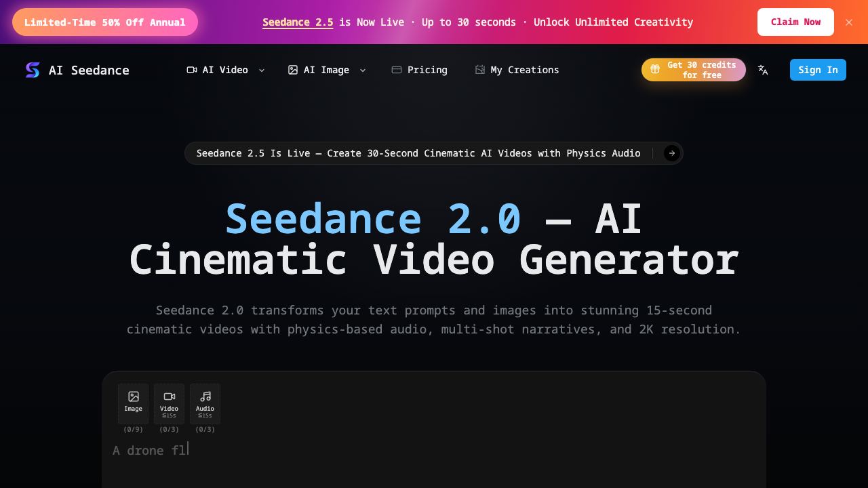Expand the AI Image dropdown chevron

pos(363,70)
